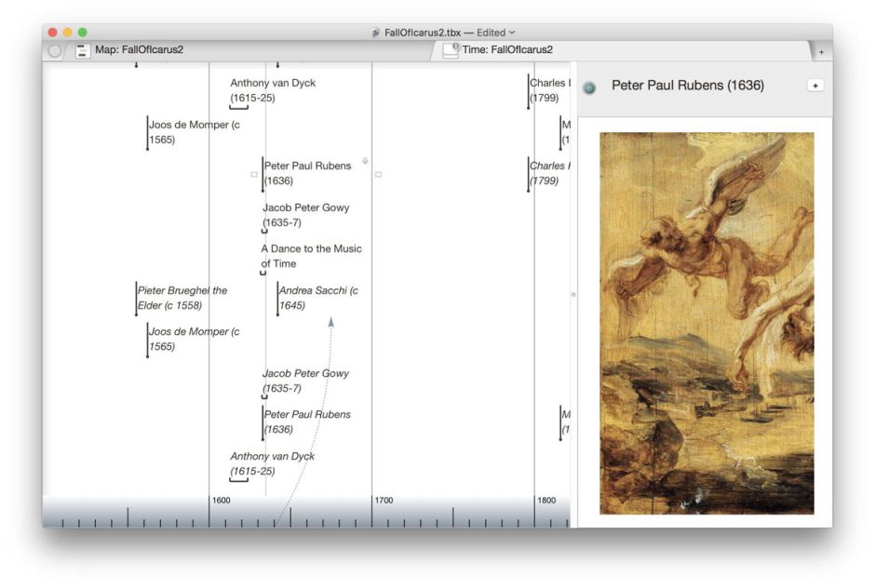Click the + button at the right end of the tab bar
This screenshot has height=588, width=875.
tap(821, 51)
